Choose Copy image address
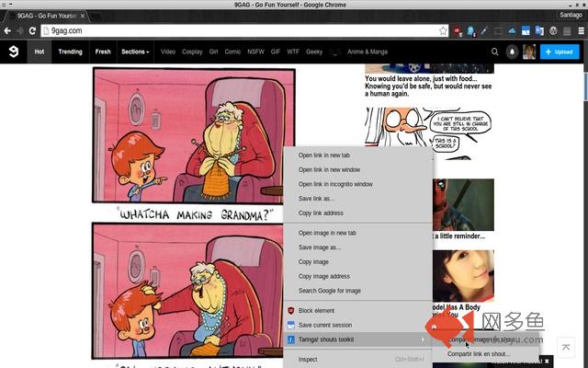The image size is (588, 368). (x=358, y=276)
